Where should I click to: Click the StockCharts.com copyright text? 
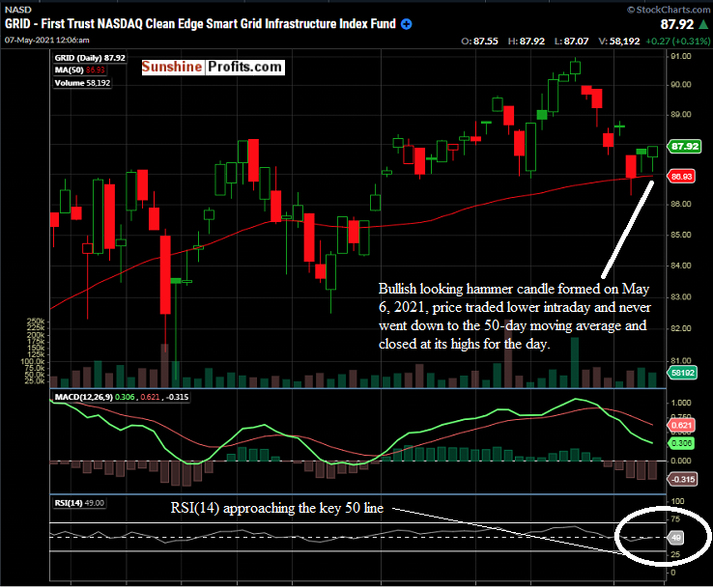[668, 9]
